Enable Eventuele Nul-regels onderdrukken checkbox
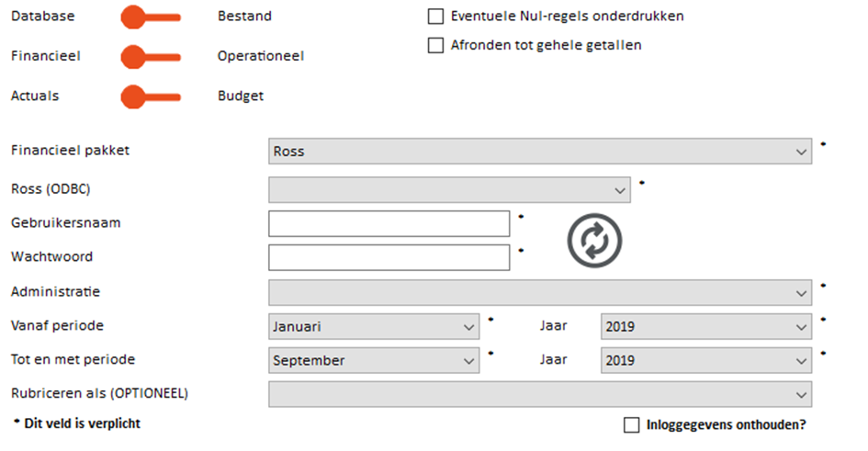Viewport: 868px width, 451px height. (435, 17)
